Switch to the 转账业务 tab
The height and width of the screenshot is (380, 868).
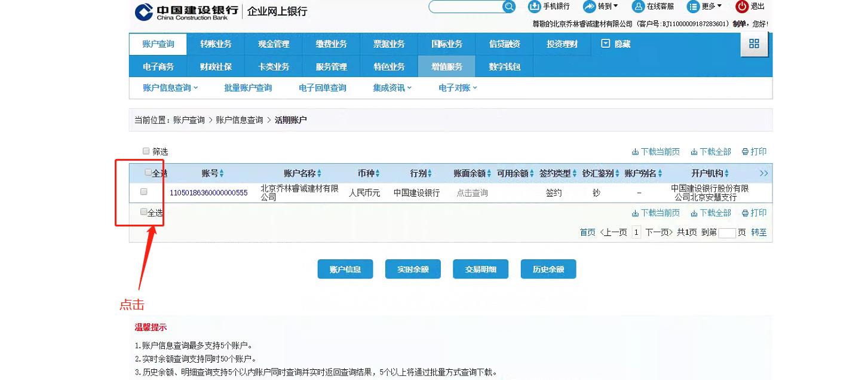point(216,44)
